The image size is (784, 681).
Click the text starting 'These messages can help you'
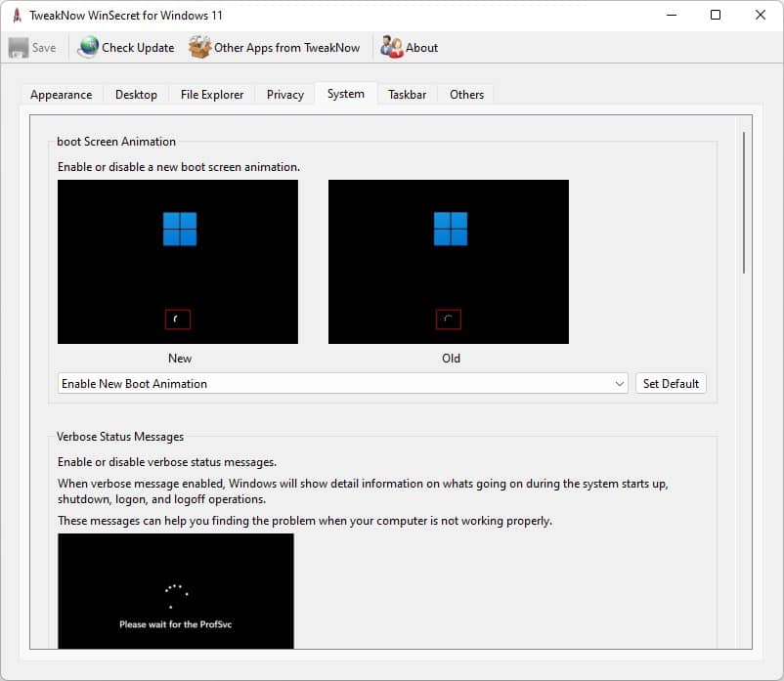(x=305, y=521)
